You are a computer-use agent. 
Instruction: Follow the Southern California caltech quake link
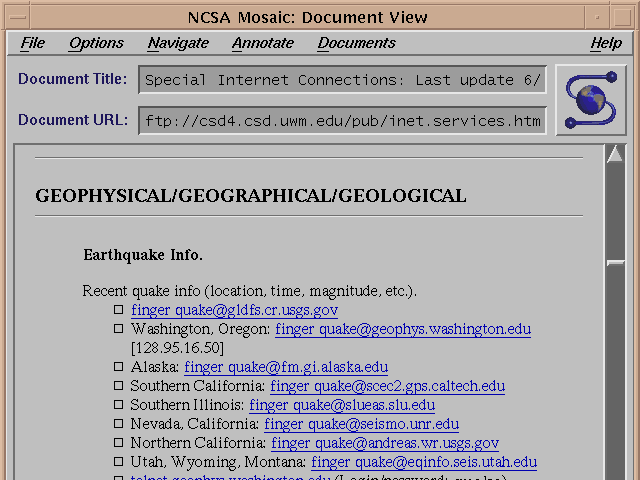[x=387, y=386]
